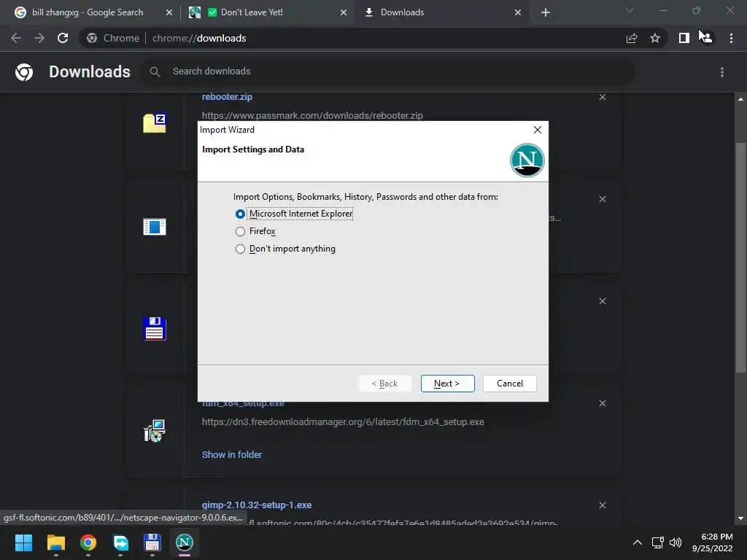Open Netscape Navigator taskbar icon
Screen dimensions: 747x560
185,542
